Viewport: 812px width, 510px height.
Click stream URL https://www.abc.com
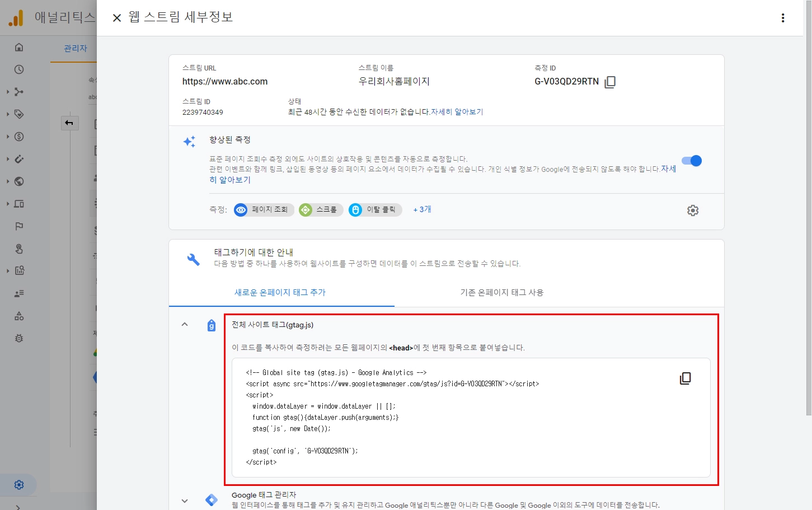click(x=225, y=82)
